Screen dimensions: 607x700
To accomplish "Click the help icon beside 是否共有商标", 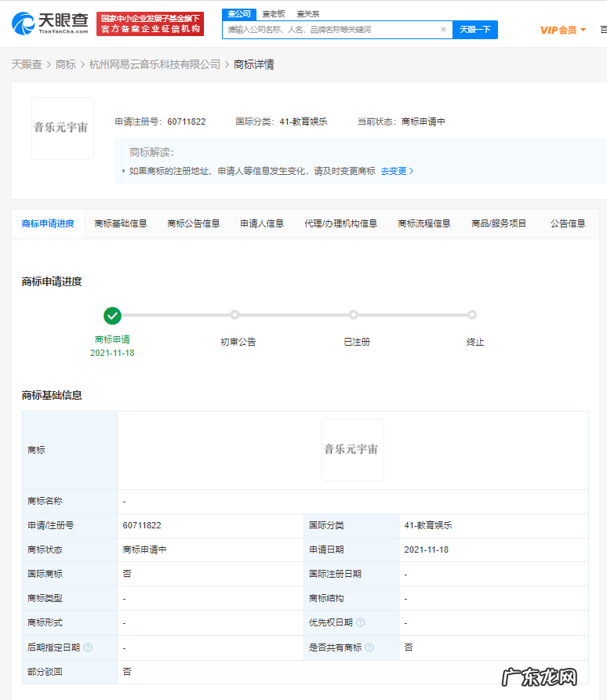I will point(369,647).
